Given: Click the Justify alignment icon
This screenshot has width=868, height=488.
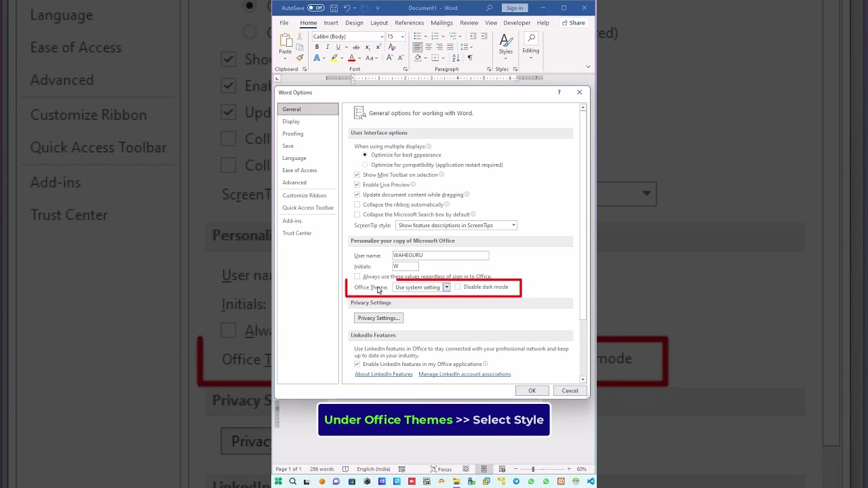Looking at the screenshot, I should pyautogui.click(x=450, y=47).
